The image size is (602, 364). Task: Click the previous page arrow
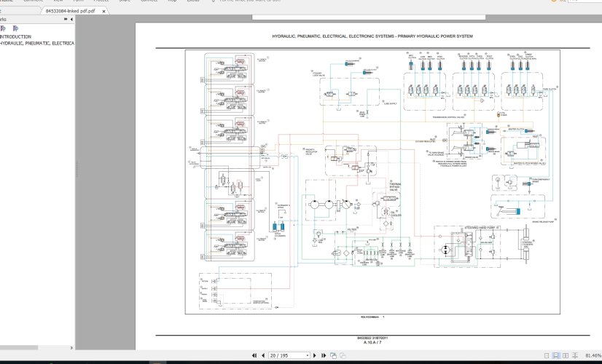click(x=262, y=356)
